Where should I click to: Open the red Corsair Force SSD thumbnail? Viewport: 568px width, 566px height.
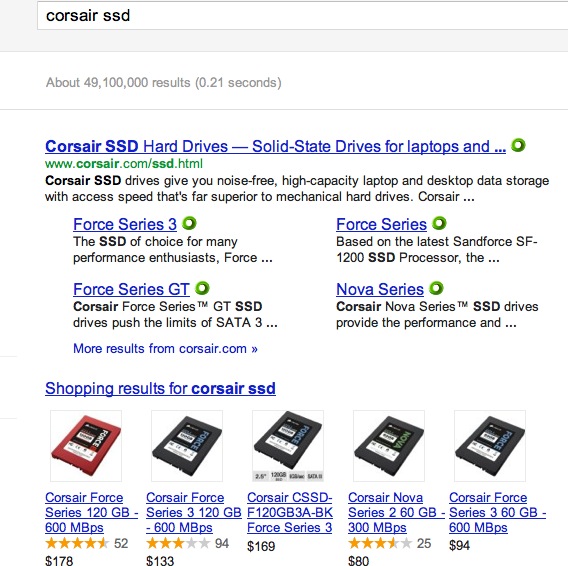click(x=86, y=446)
